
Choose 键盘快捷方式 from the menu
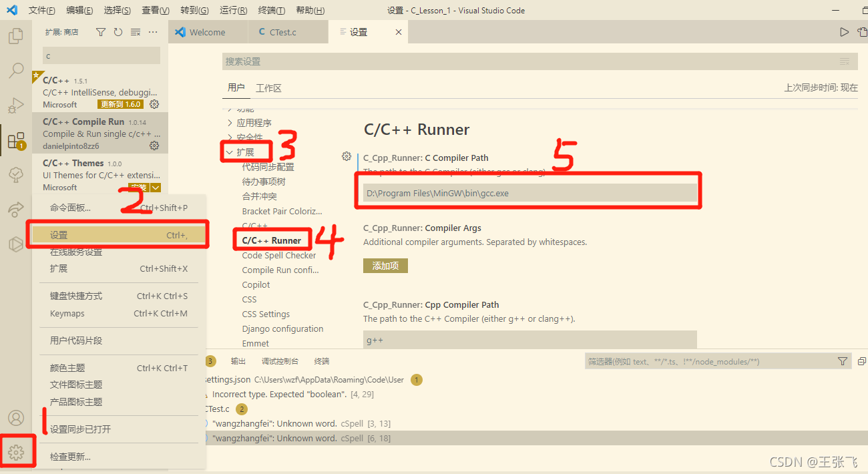click(x=119, y=296)
